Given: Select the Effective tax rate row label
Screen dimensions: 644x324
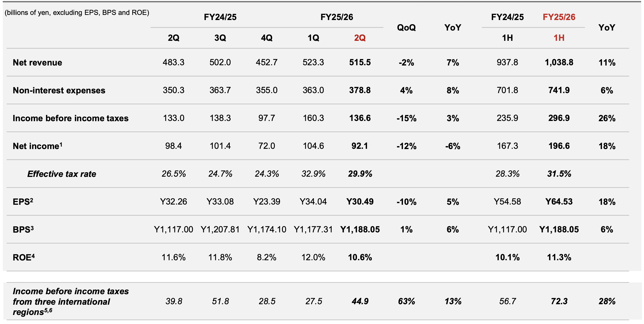Looking at the screenshot, I should pyautogui.click(x=62, y=174).
